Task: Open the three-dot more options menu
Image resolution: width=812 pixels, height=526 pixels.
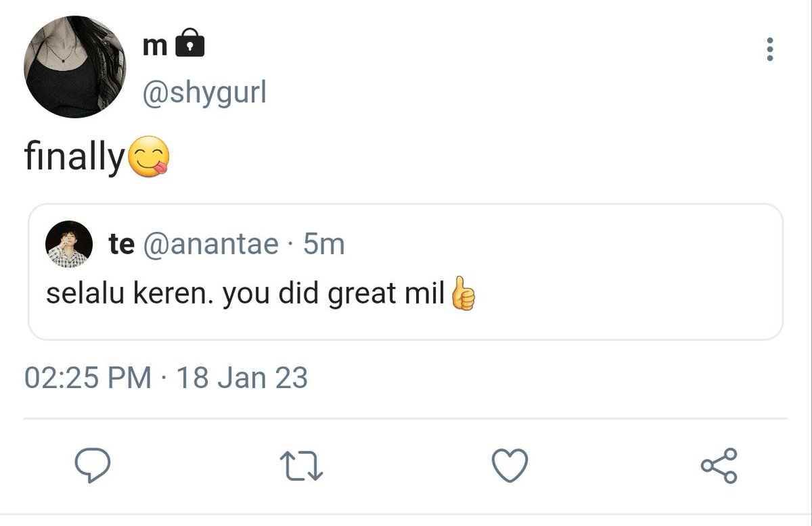Action: pyautogui.click(x=769, y=49)
